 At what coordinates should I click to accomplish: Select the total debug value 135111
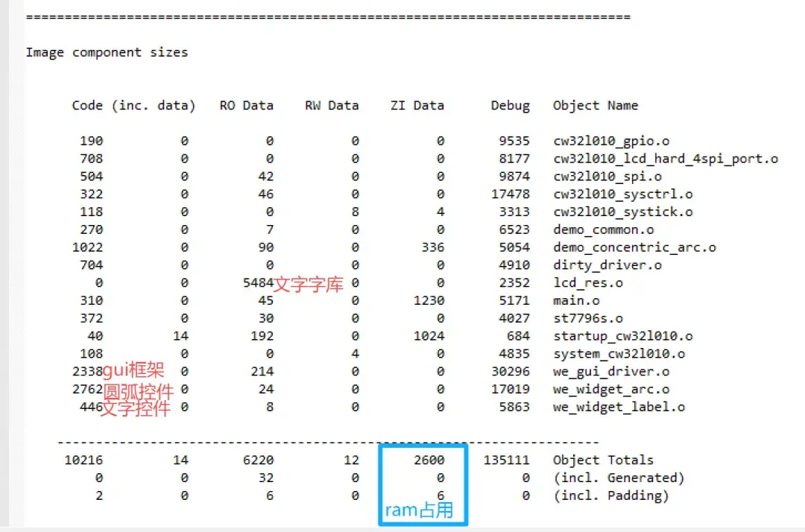[506, 460]
